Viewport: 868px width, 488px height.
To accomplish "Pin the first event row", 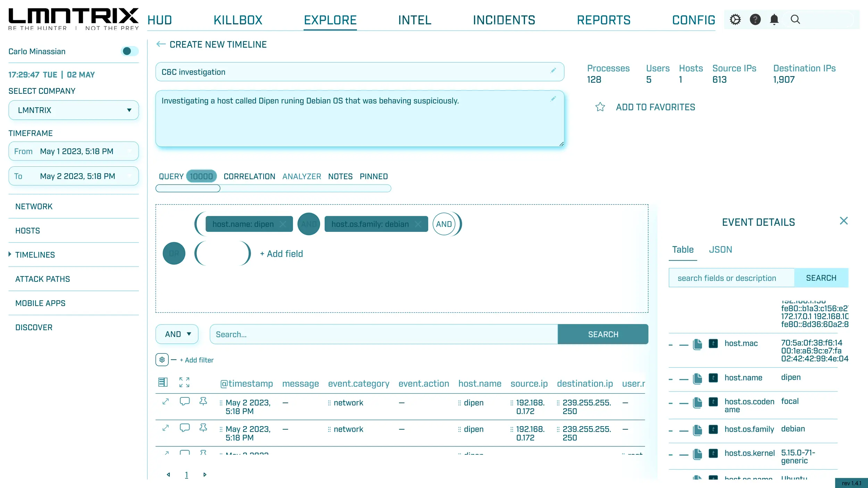I will (203, 402).
